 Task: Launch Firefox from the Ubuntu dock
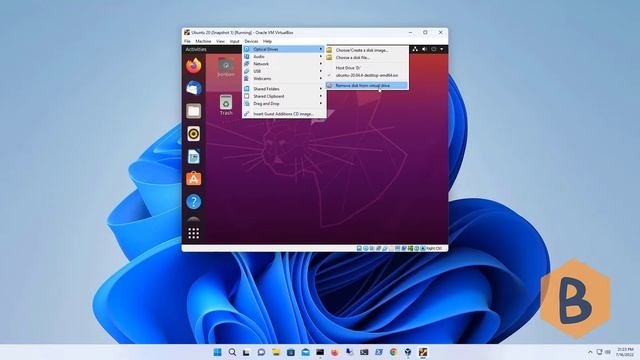[x=193, y=65]
